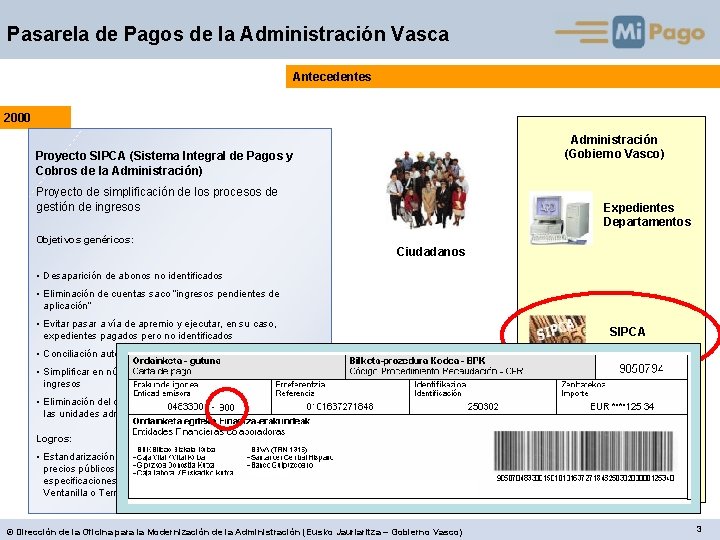The width and height of the screenshot is (720, 540).
Task: Click identification value '250302'
Action: click(483, 406)
